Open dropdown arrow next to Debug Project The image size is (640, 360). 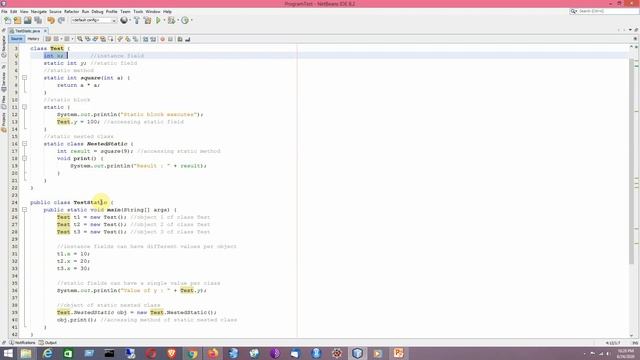[x=178, y=20]
